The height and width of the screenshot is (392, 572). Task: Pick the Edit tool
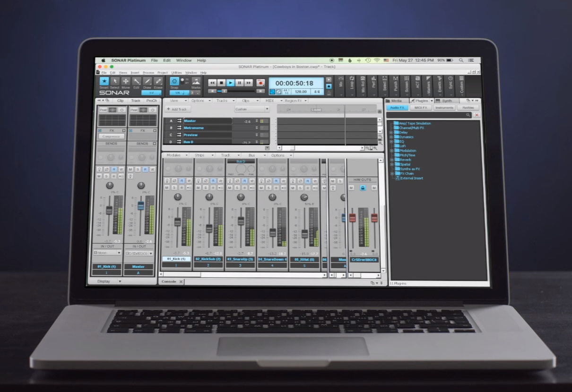[137, 81]
